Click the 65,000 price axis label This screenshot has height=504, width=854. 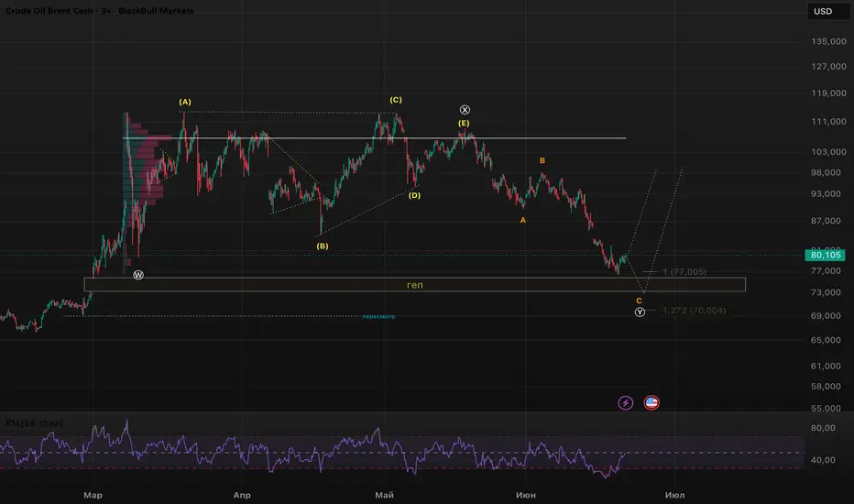pyautogui.click(x=826, y=340)
